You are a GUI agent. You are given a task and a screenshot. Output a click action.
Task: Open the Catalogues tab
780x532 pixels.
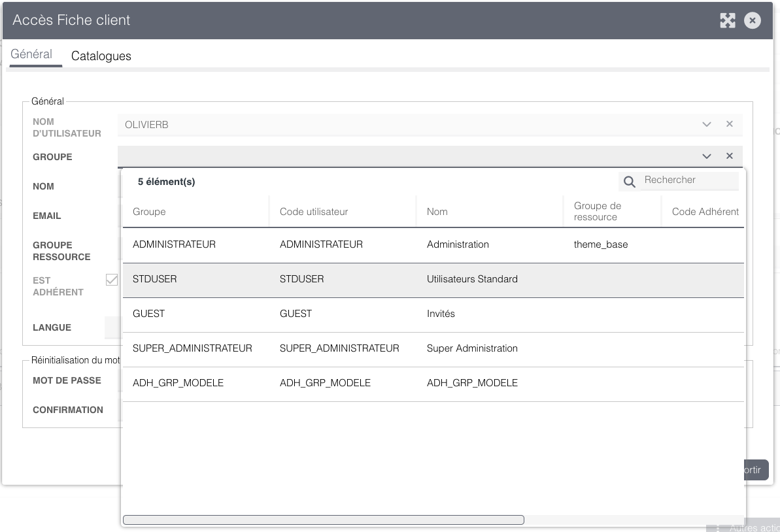click(x=101, y=56)
